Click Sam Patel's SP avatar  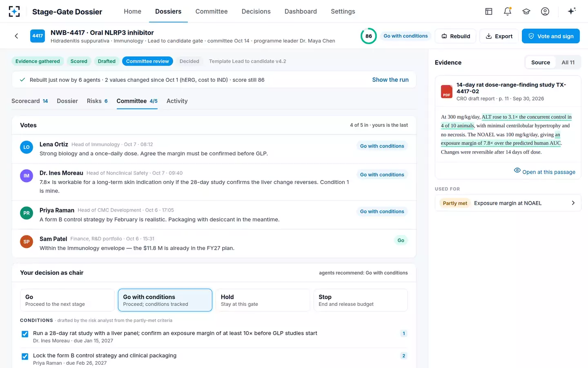tap(27, 242)
